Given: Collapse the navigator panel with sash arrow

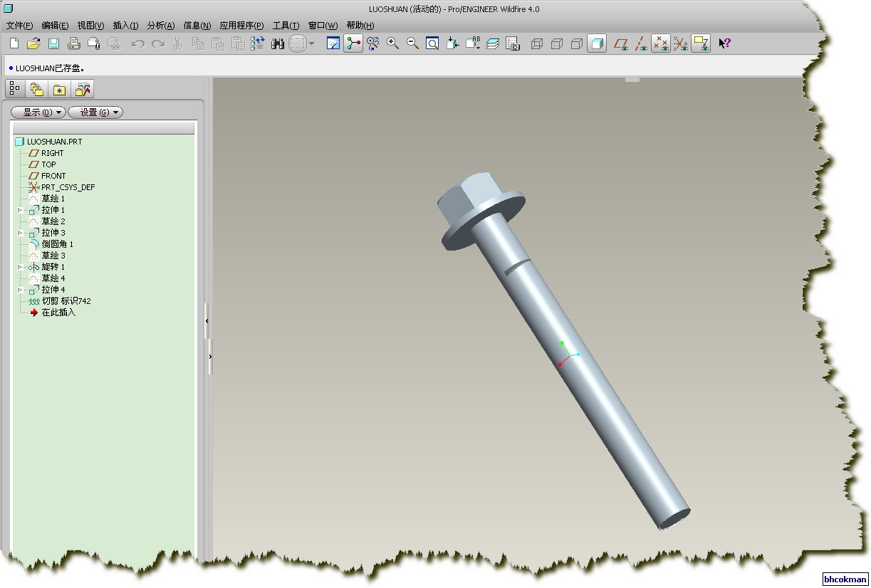Looking at the screenshot, I should click(x=207, y=322).
